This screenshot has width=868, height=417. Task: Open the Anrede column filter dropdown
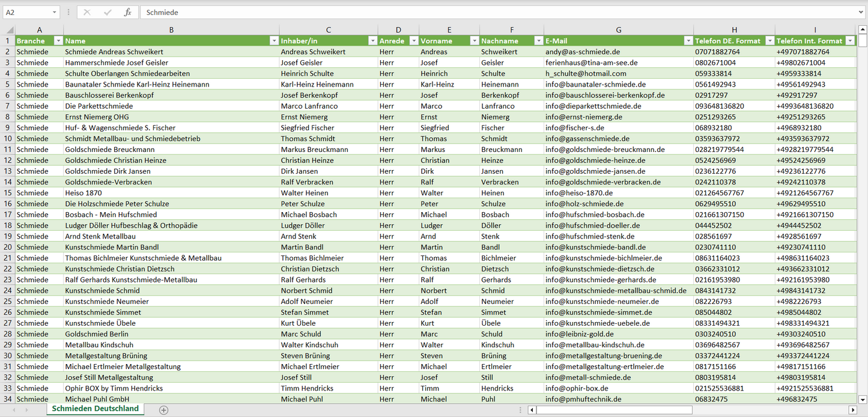click(414, 41)
